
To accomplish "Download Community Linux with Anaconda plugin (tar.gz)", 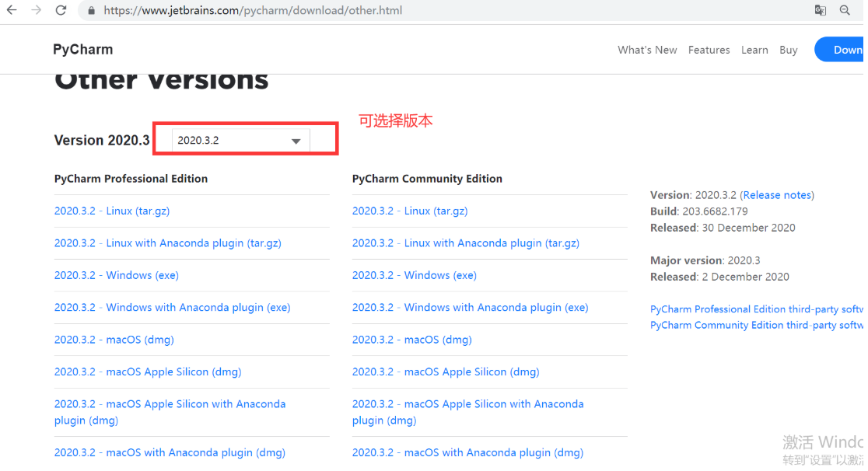I will pos(466,243).
